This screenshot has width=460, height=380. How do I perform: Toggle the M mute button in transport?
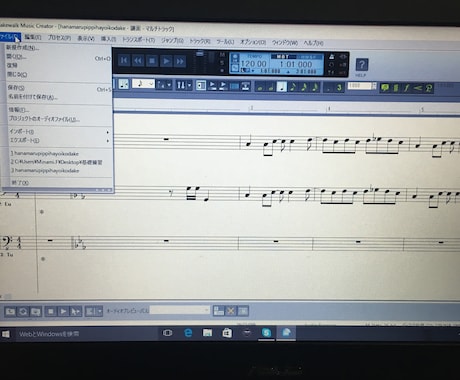click(222, 54)
